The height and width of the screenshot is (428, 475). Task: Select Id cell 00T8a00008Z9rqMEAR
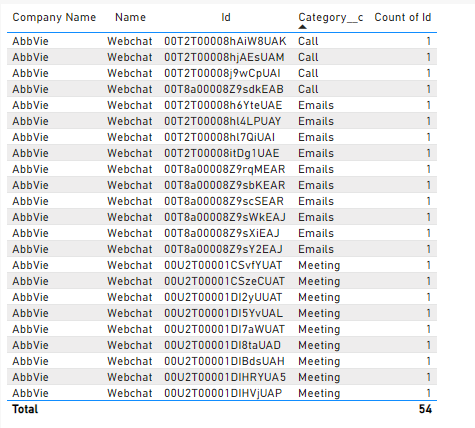[225, 169]
